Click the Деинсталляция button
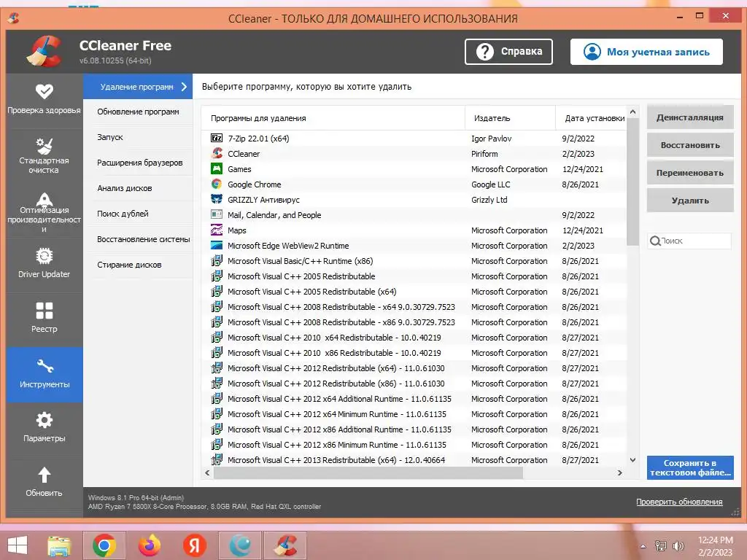Image resolution: width=747 pixels, height=560 pixels. [x=690, y=117]
